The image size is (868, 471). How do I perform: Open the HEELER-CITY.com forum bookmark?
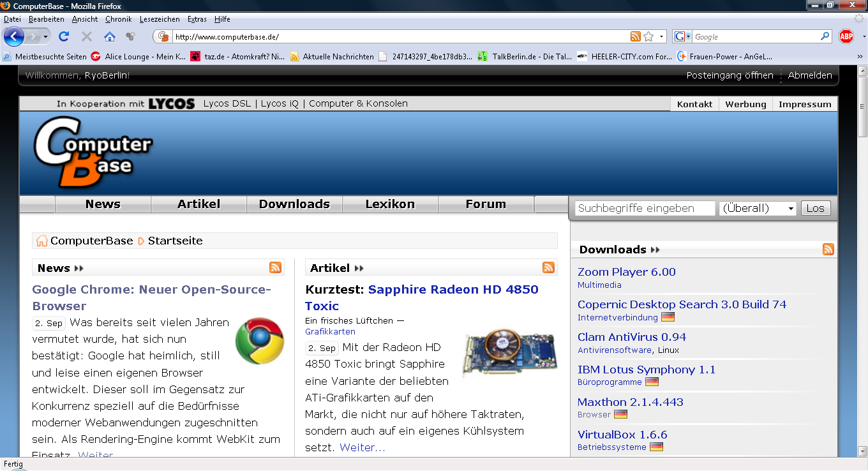tap(624, 57)
